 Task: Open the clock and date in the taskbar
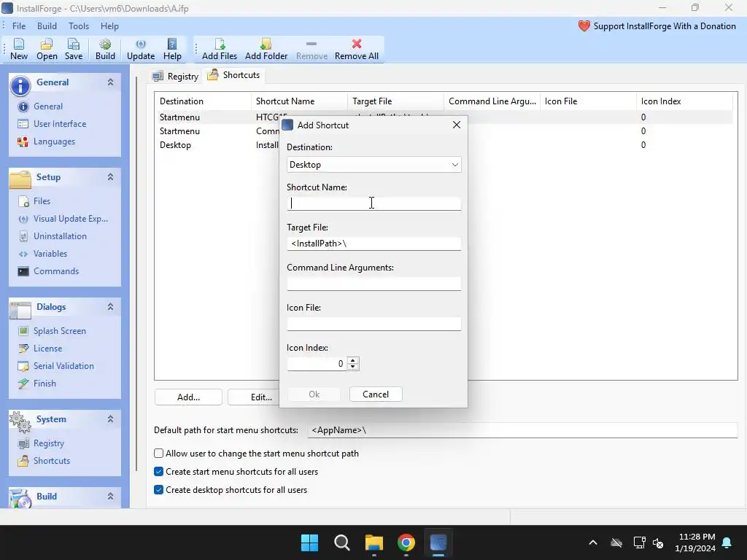coord(695,542)
